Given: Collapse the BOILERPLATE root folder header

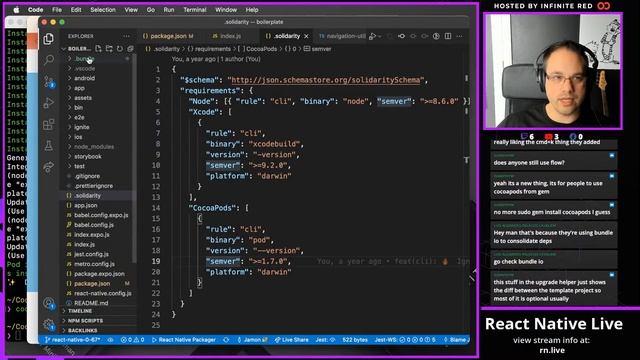Looking at the screenshot, I should pos(77,49).
